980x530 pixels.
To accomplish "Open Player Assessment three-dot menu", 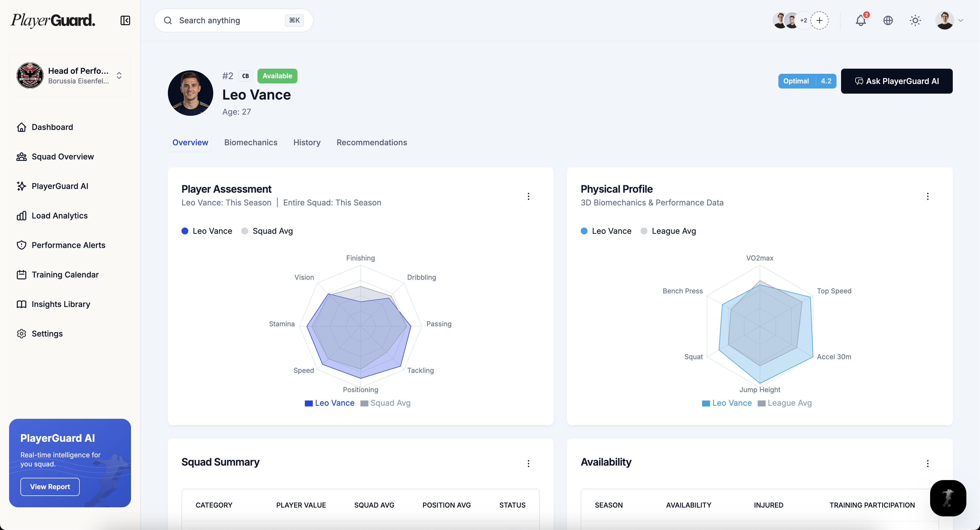I will coord(529,196).
